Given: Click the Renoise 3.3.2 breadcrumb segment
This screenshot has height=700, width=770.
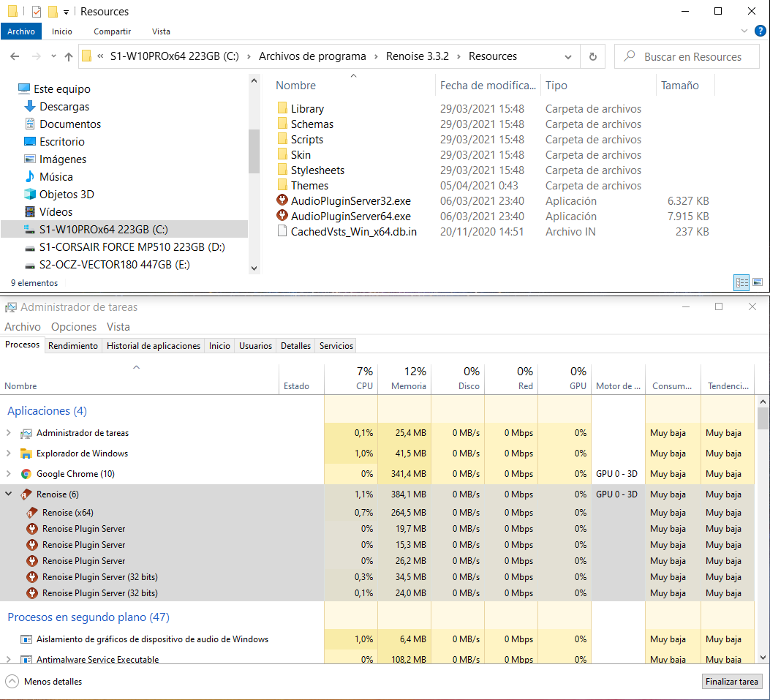Looking at the screenshot, I should click(x=418, y=56).
